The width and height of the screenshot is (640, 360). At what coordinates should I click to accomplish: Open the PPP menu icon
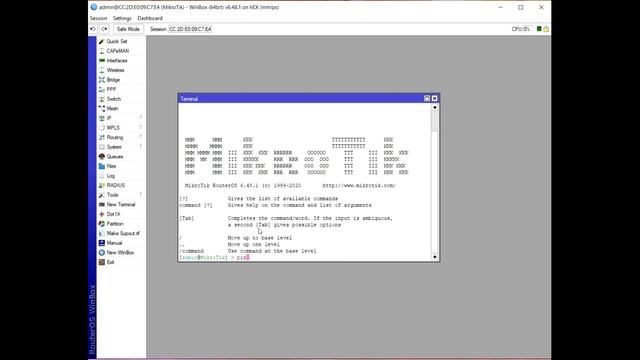point(102,89)
